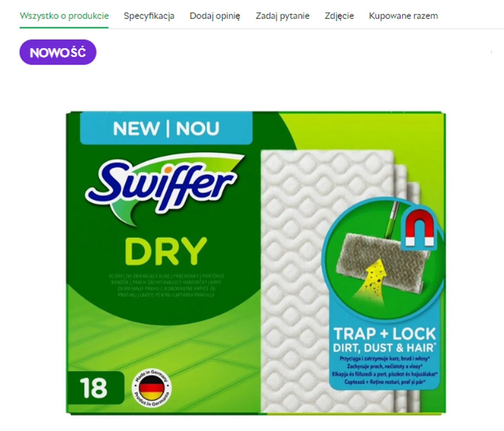Show the Kupowane razem section
The height and width of the screenshot is (431, 504).
click(403, 16)
